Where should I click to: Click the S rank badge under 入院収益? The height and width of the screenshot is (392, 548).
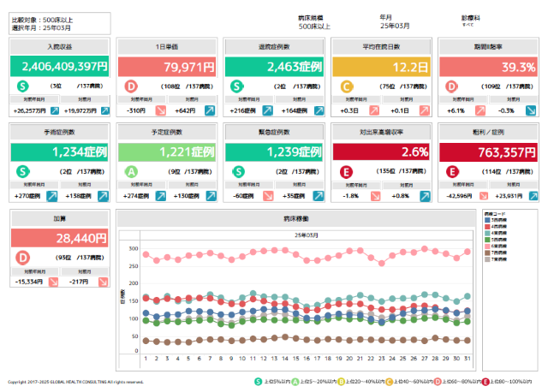click(x=23, y=86)
